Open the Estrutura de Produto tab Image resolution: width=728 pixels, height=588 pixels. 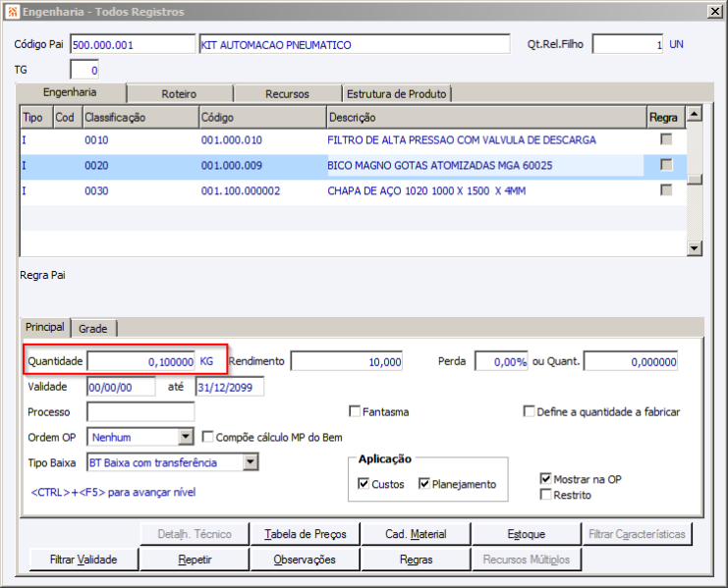pyautogui.click(x=396, y=94)
